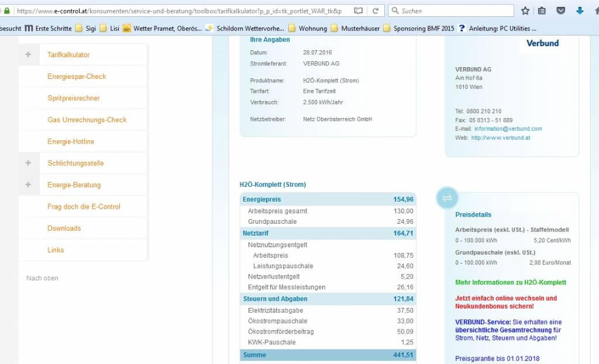Open the Sigi bookmark folder
Screen dimensions: 599x364
coord(85,28)
